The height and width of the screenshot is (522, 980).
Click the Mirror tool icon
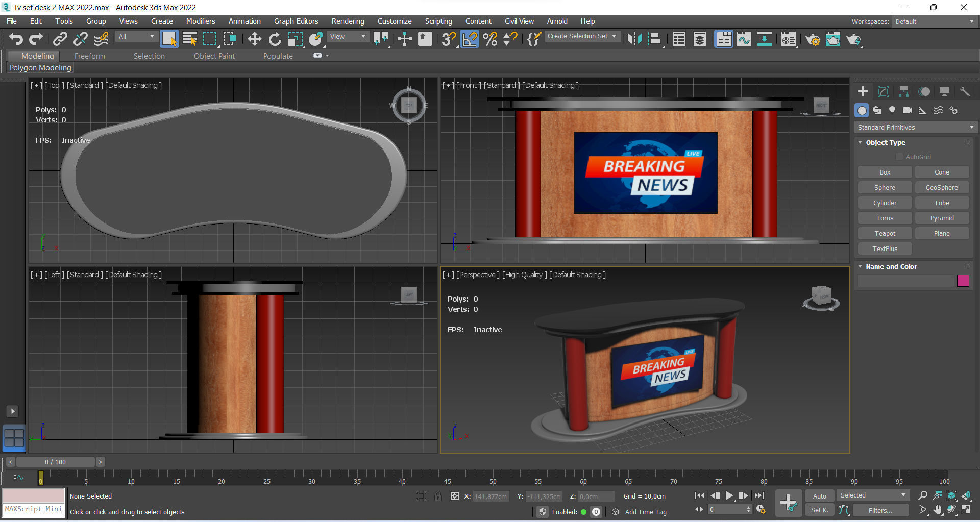click(634, 39)
